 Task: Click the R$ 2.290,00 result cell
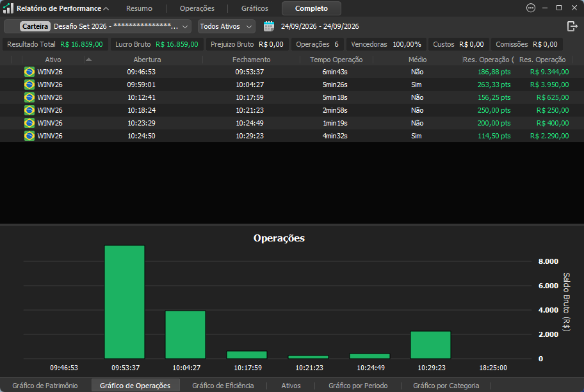pyautogui.click(x=549, y=136)
